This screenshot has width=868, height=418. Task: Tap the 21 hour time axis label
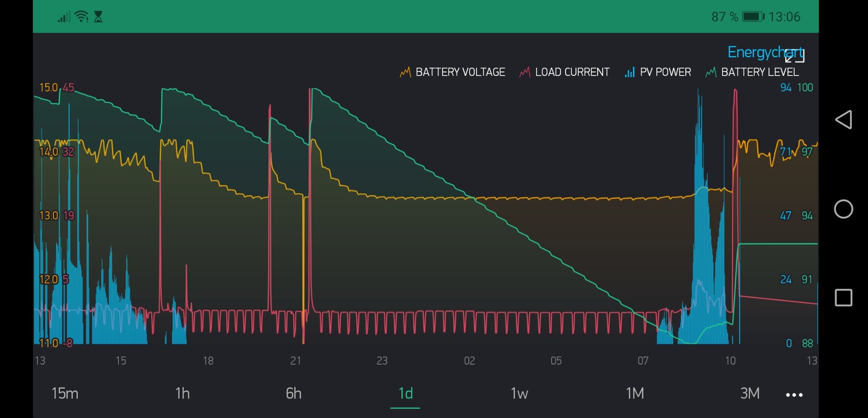click(x=295, y=361)
